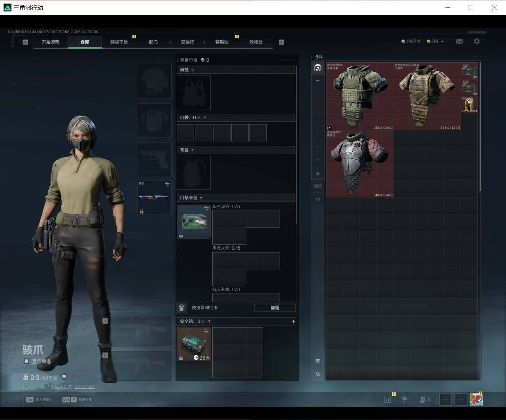Click the 转移全部 button
The image size is (506, 420).
point(77,399)
